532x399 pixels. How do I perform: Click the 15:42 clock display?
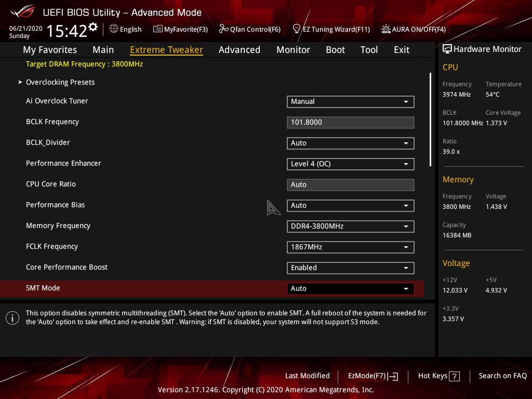[x=67, y=31]
